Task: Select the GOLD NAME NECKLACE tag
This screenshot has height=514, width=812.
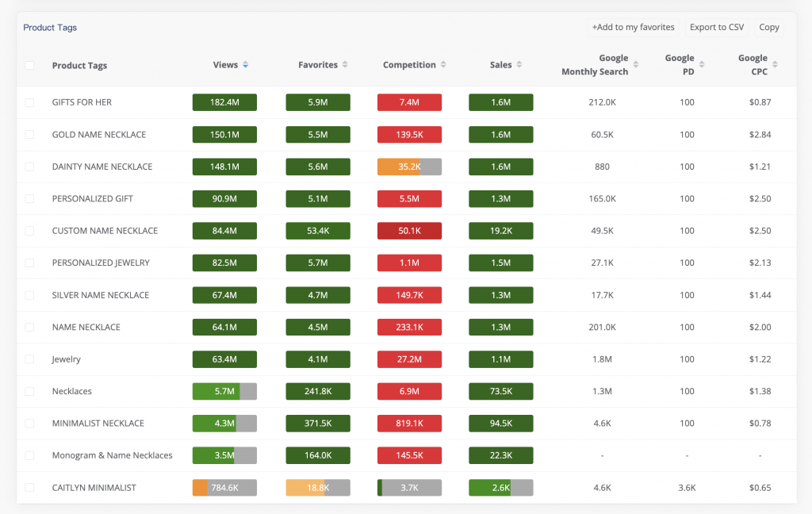Action: (x=99, y=135)
